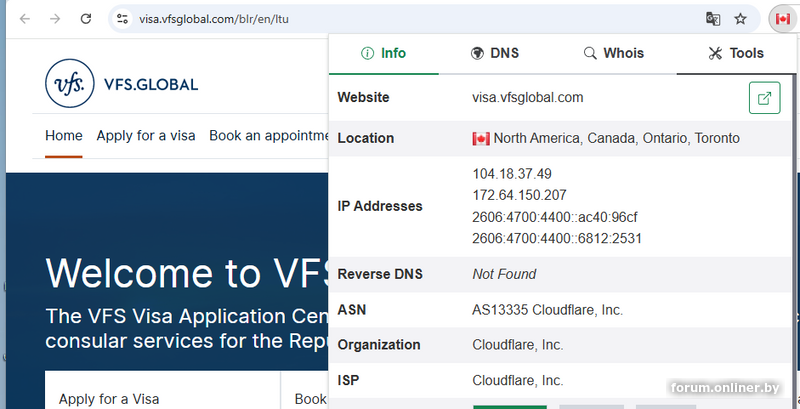800x409 pixels.
Task: Select IPv6 address 2606:4700:4400::6812:2531
Action: pyautogui.click(x=557, y=239)
